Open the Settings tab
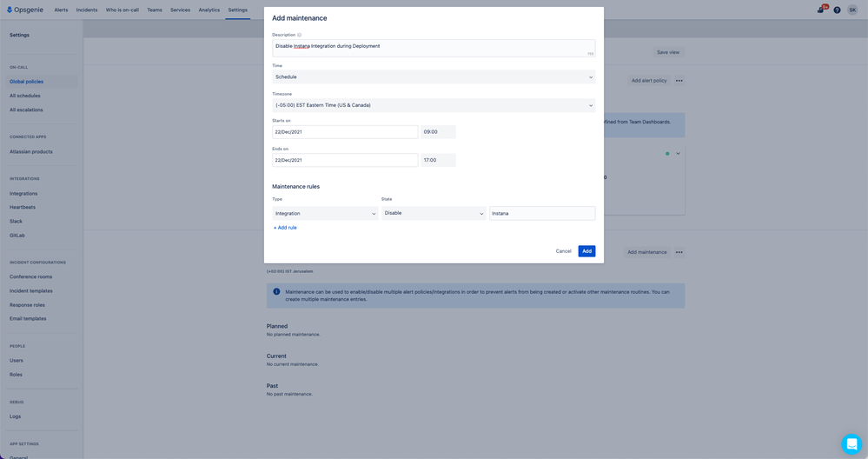The width and height of the screenshot is (868, 459). click(237, 10)
